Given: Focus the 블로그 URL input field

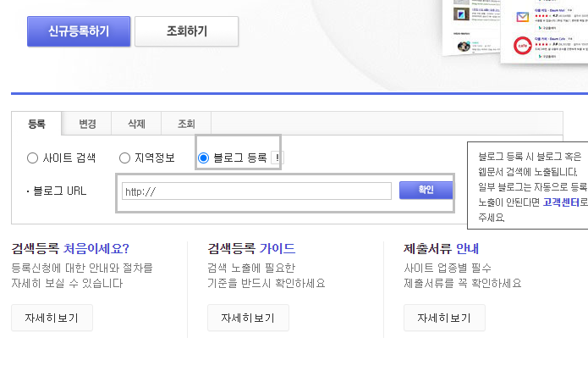Looking at the screenshot, I should (x=256, y=191).
